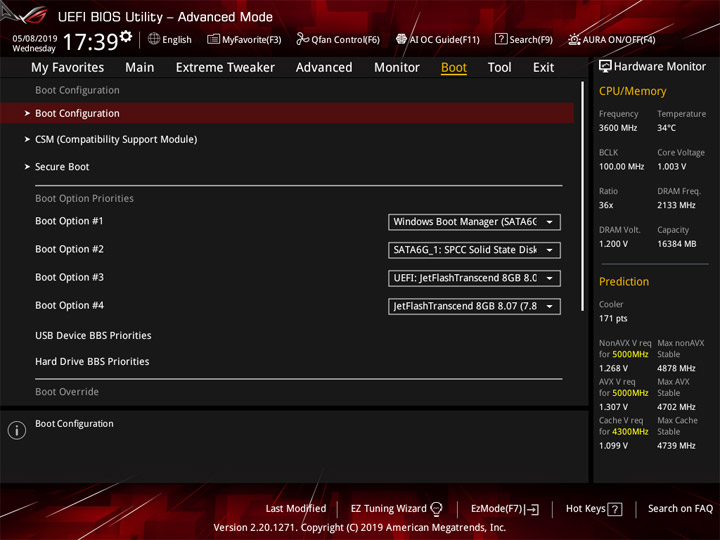
Task: Open the Boot Option #2 dropdown
Action: (474, 250)
